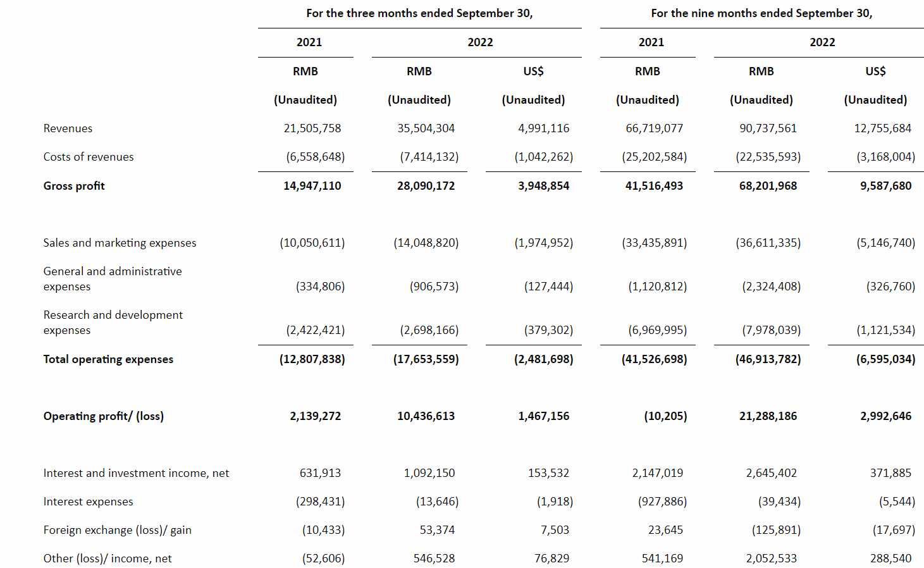Screen dimensions: 924x568
Task: Click Interest and investment income, net label
Action: click(x=136, y=473)
